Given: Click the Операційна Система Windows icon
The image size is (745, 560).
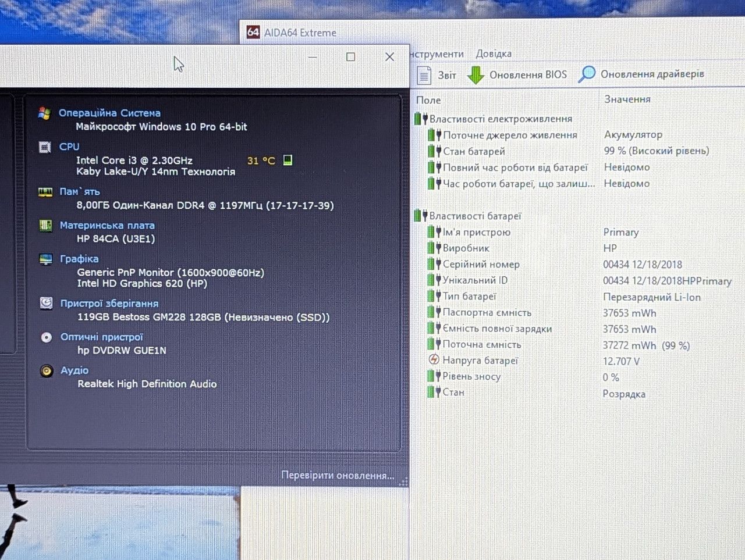Looking at the screenshot, I should [x=44, y=113].
